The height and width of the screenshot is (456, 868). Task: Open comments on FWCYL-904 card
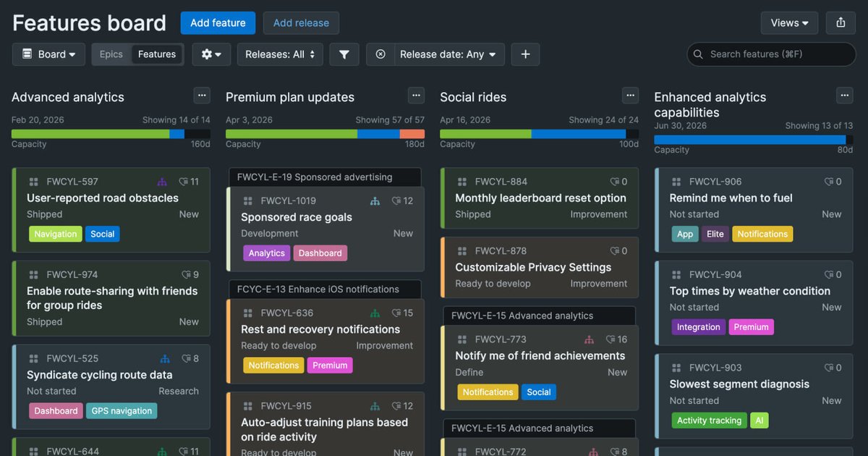[x=829, y=274]
